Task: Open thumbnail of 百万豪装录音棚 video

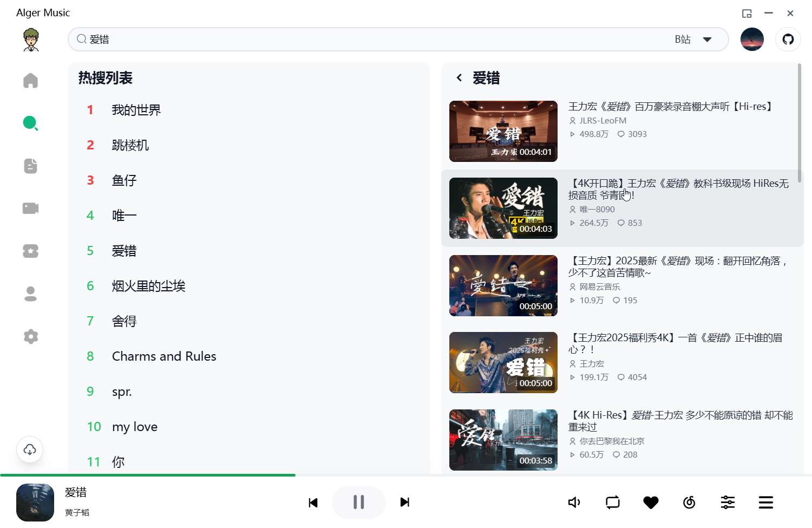Action: (x=503, y=131)
